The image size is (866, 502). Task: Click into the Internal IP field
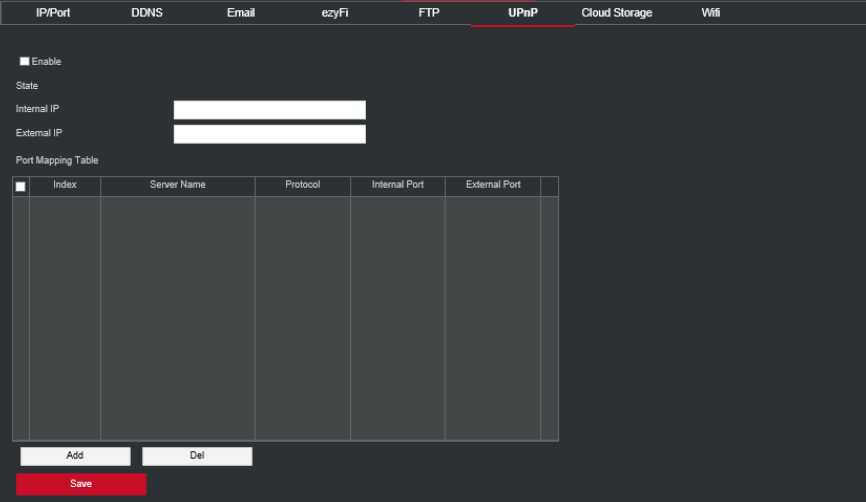click(x=269, y=110)
